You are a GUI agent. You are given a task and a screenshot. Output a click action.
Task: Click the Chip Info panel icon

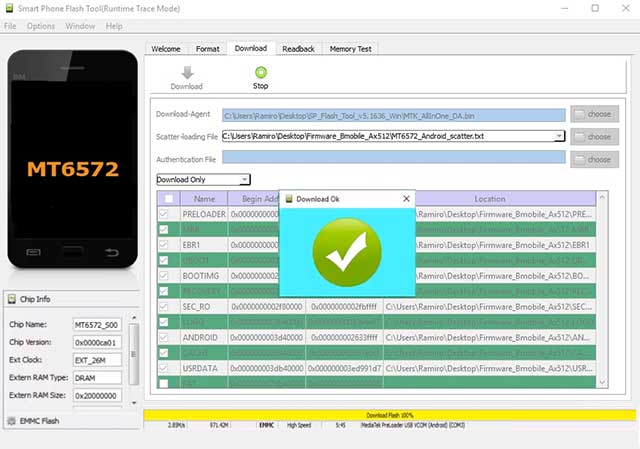click(12, 299)
